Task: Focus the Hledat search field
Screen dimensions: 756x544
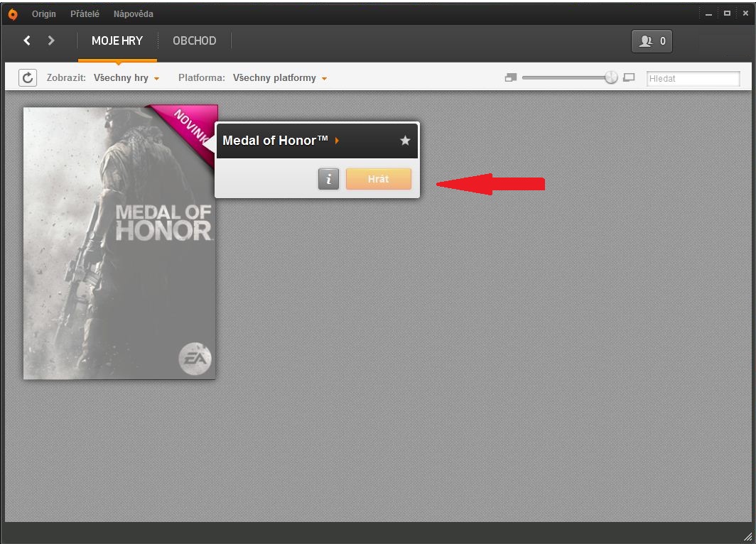Action: [x=693, y=79]
